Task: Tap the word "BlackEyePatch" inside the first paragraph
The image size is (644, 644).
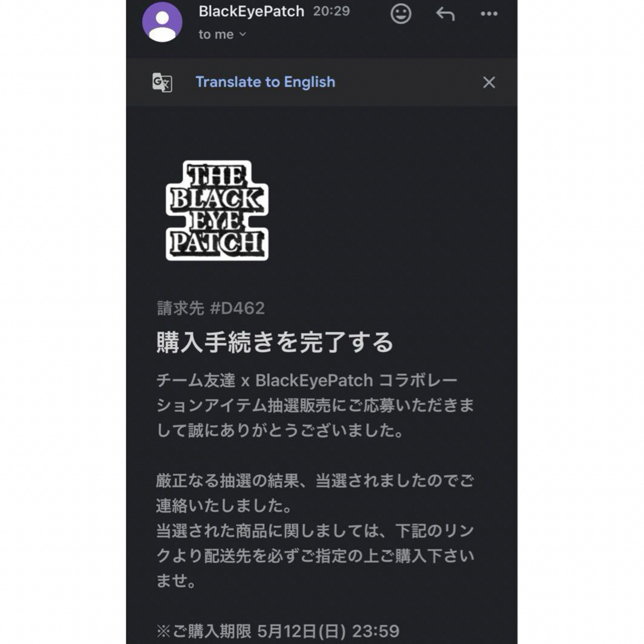Action: 314,380
